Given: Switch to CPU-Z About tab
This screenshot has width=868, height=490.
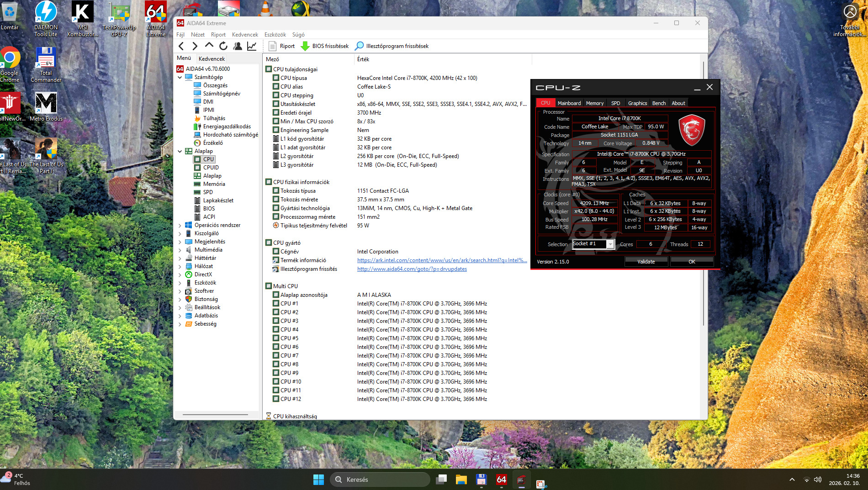Looking at the screenshot, I should coord(678,103).
